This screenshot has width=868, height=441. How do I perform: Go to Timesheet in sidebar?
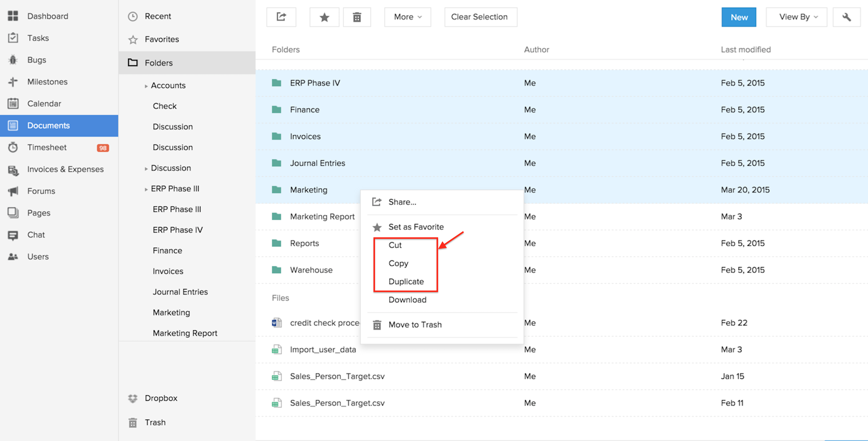47,147
